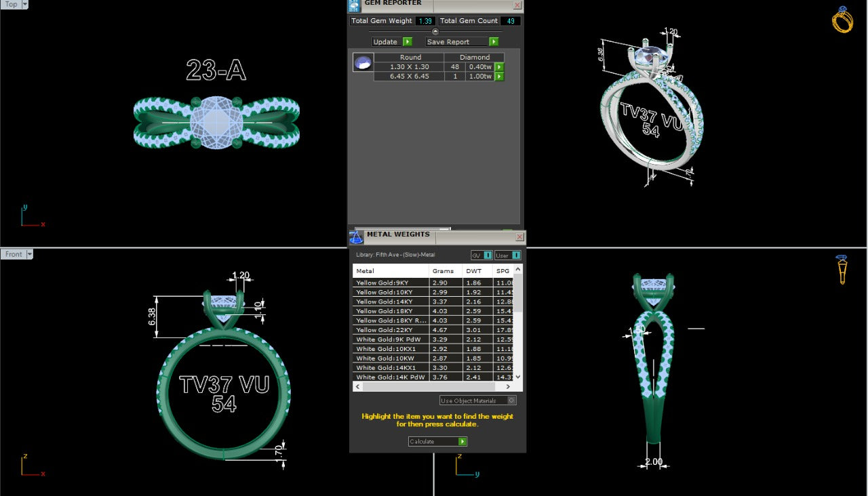Select the White Gold:14KX1 row
The width and height of the screenshot is (868, 496).
click(433, 368)
